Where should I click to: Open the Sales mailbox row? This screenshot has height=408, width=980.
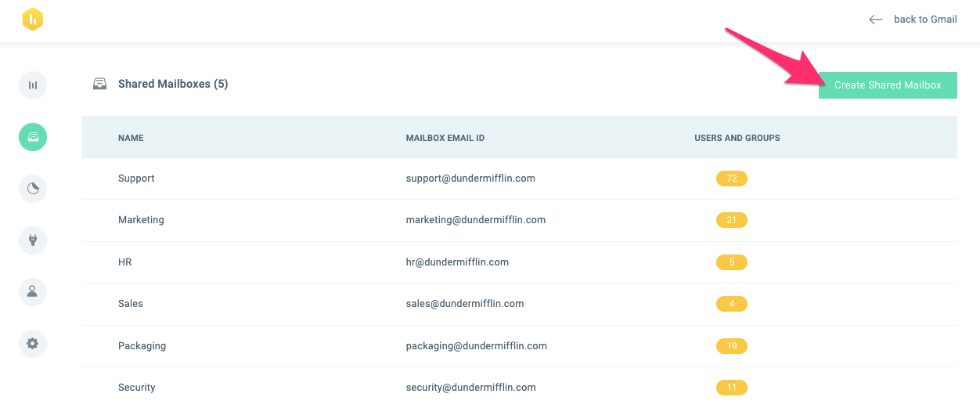(520, 304)
